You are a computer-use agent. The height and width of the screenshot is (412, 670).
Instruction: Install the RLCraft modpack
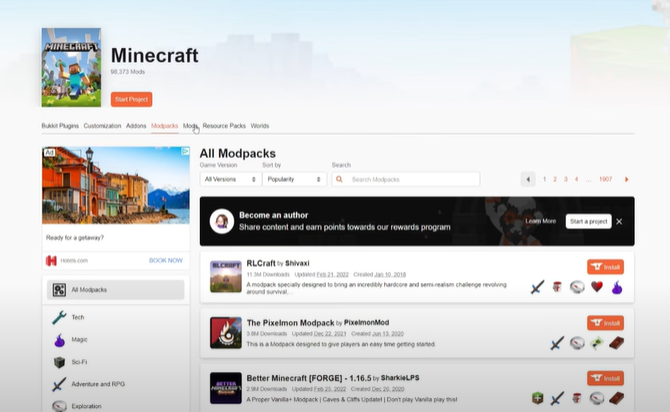coord(605,267)
